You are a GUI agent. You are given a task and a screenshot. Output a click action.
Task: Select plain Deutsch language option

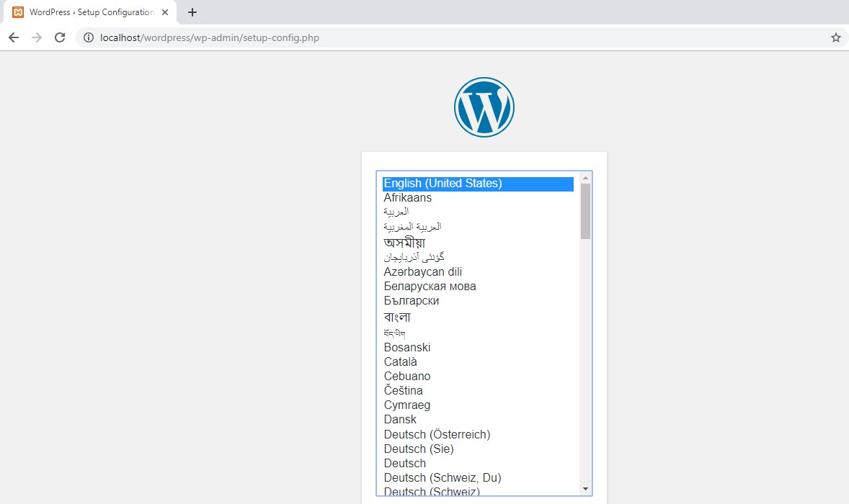(x=478, y=464)
